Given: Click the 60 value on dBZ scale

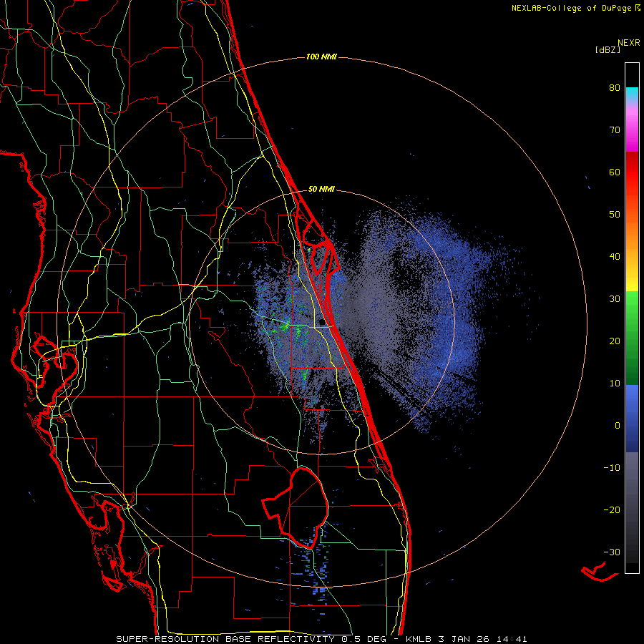Looking at the screenshot, I should [615, 172].
